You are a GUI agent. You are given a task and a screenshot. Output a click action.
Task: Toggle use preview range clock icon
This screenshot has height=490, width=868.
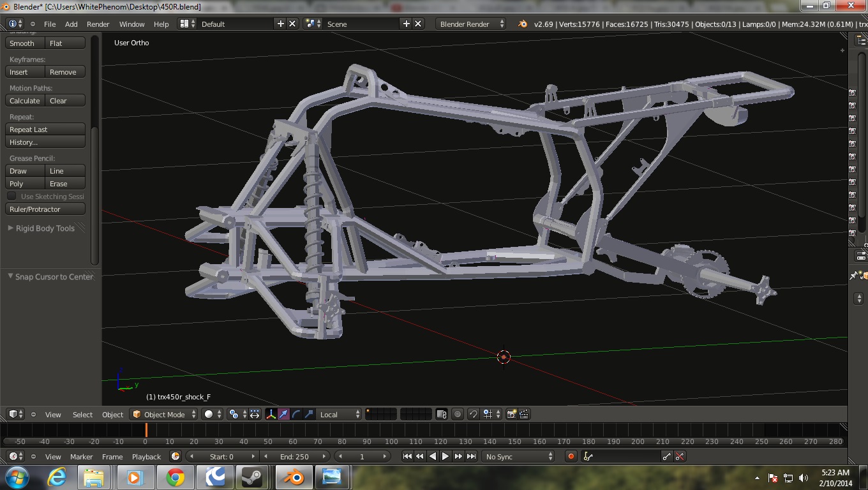[176, 456]
